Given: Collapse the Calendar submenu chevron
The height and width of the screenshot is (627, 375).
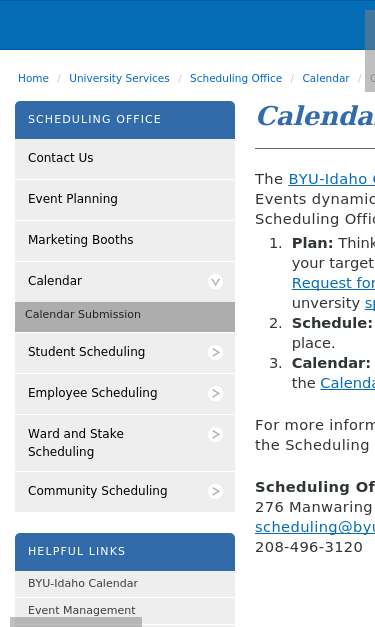Looking at the screenshot, I should click(x=215, y=282).
